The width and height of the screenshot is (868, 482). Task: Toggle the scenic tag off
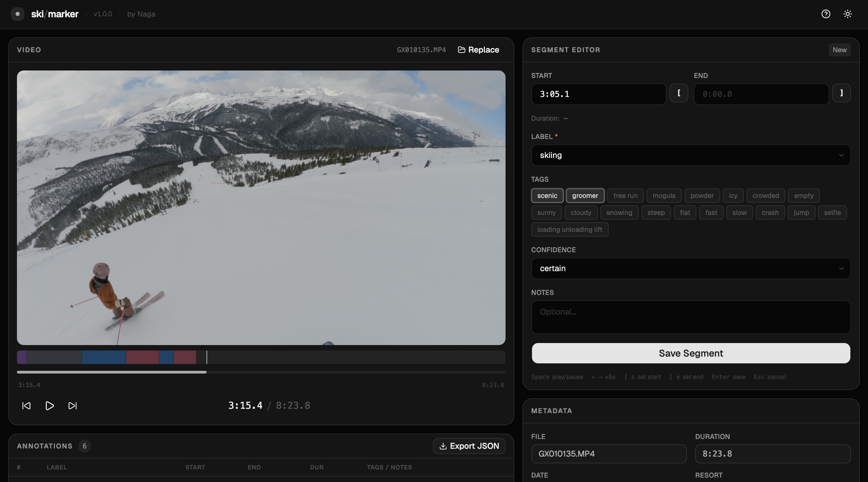pyautogui.click(x=547, y=196)
